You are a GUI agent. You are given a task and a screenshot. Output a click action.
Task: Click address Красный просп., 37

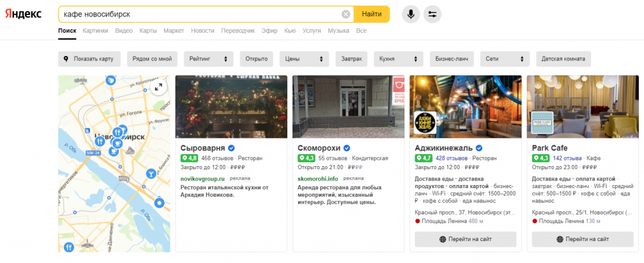click(x=465, y=213)
